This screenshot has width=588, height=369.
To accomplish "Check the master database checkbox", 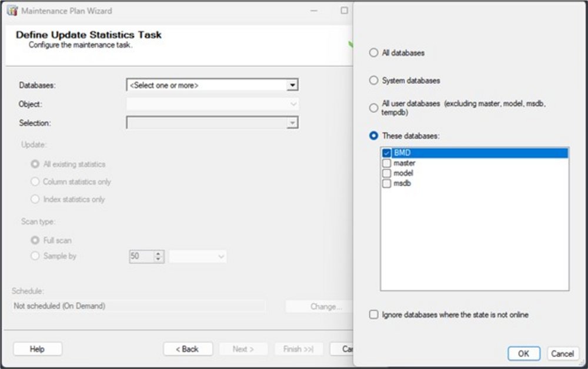I will (387, 163).
